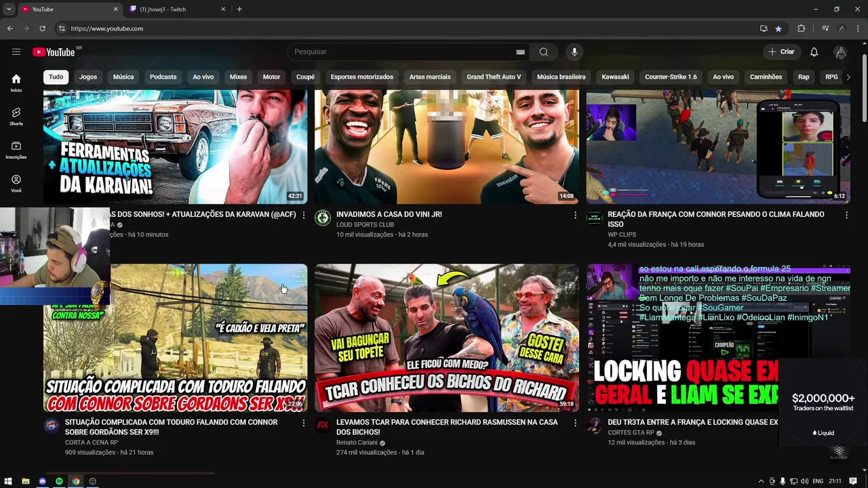Open the WP CLIPS channel name link
This screenshot has width=868, height=488.
pyautogui.click(x=622, y=235)
